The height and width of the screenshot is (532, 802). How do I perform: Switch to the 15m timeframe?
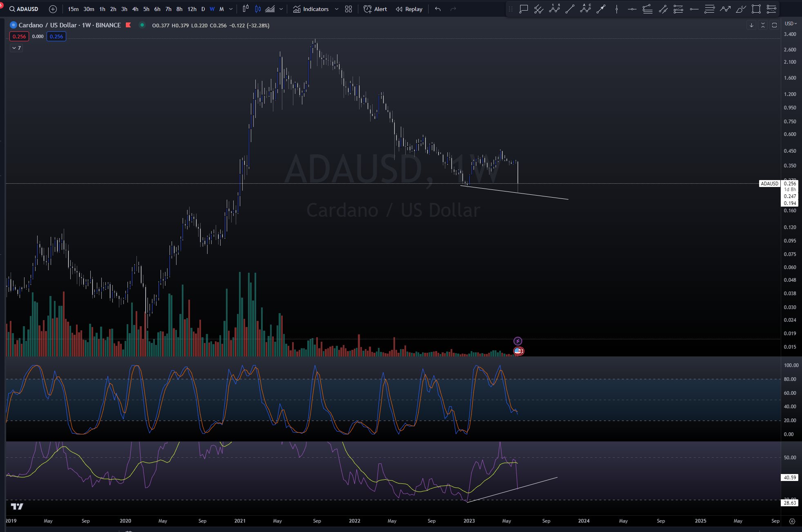coord(73,9)
